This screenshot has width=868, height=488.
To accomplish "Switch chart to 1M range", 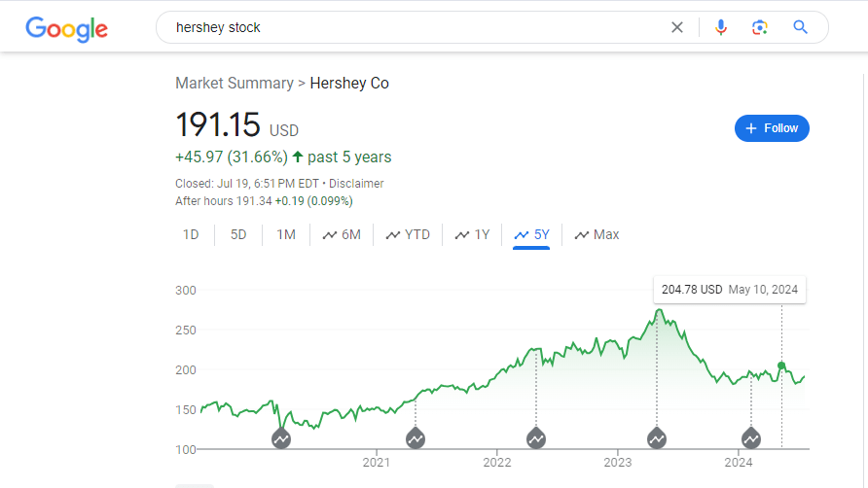I will coord(286,234).
